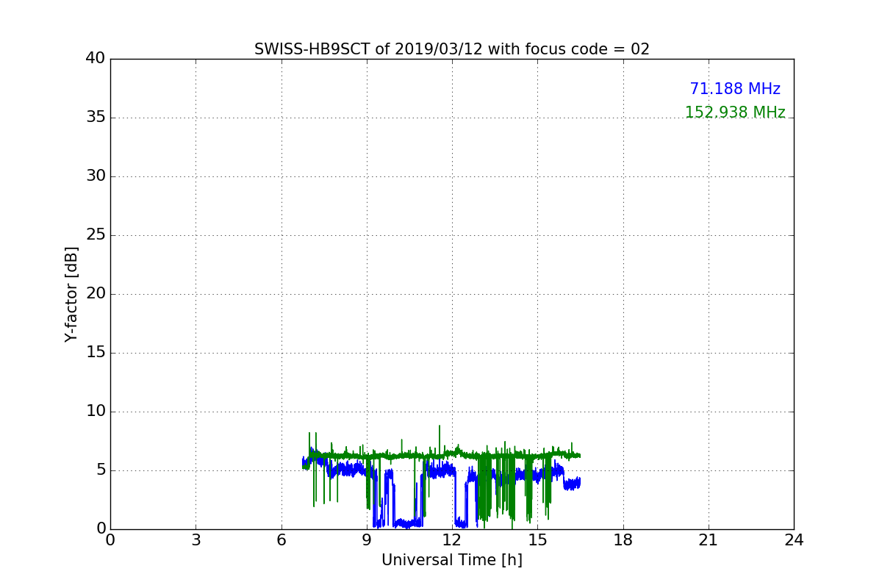Click the x-axis tick label 12

452,540
